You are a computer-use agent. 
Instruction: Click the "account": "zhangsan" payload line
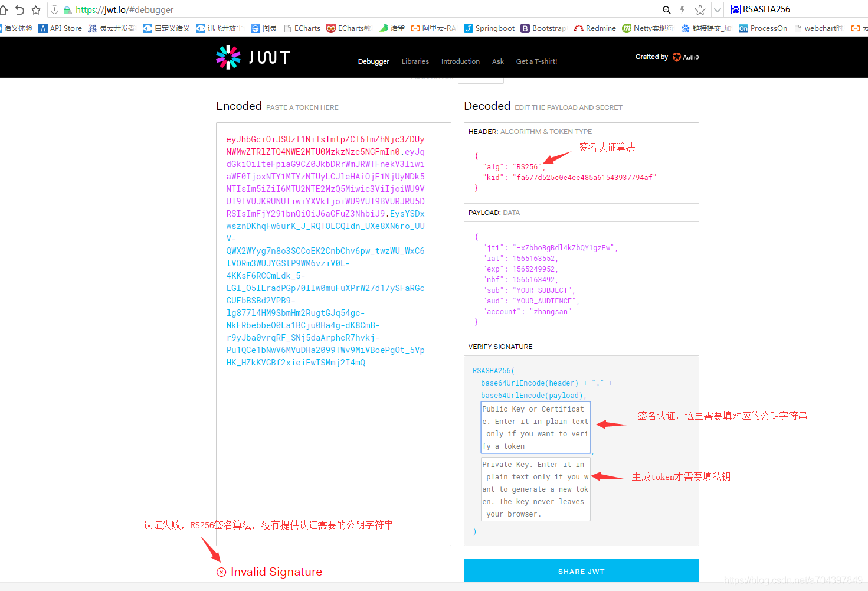[x=527, y=312]
